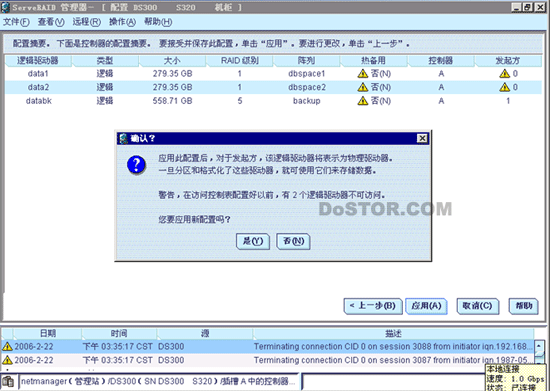Open the 操作(A) menu

point(122,22)
